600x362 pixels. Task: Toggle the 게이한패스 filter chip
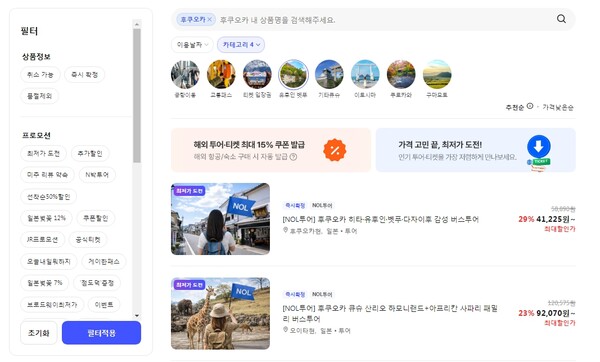coord(104,262)
